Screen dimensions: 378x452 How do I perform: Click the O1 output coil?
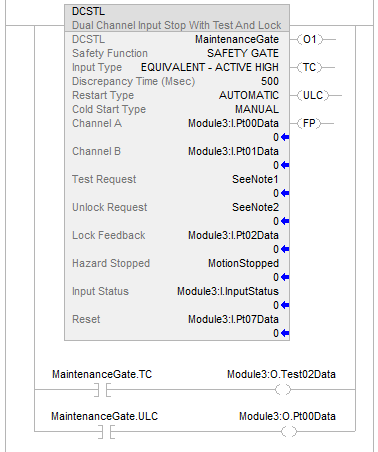click(x=309, y=39)
